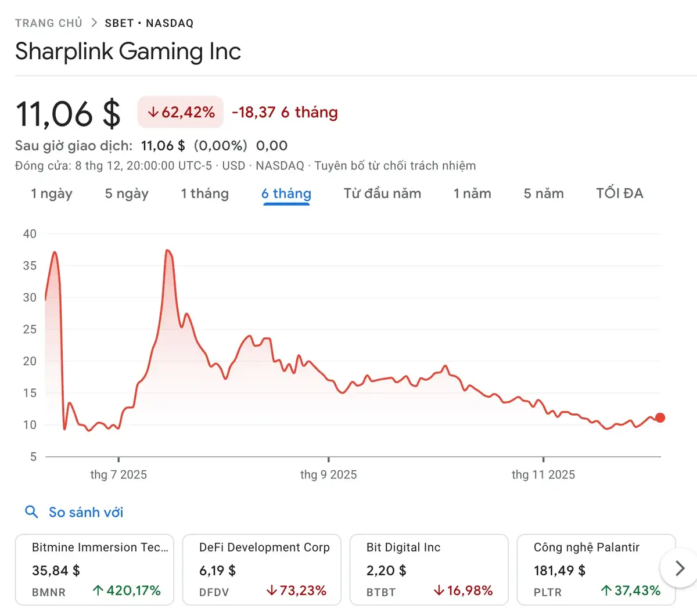Click the red down arrow beside 62,42%
The image size is (697, 616).
point(152,112)
